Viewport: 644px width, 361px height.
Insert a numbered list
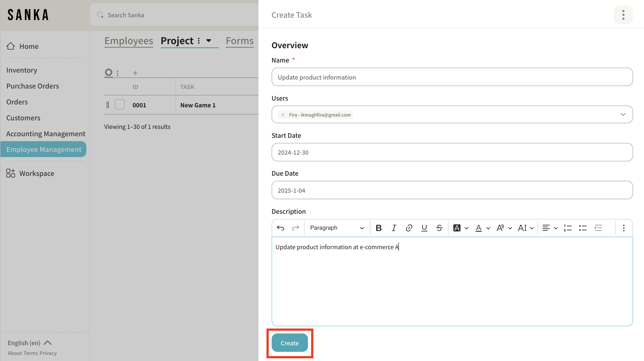[x=568, y=228]
